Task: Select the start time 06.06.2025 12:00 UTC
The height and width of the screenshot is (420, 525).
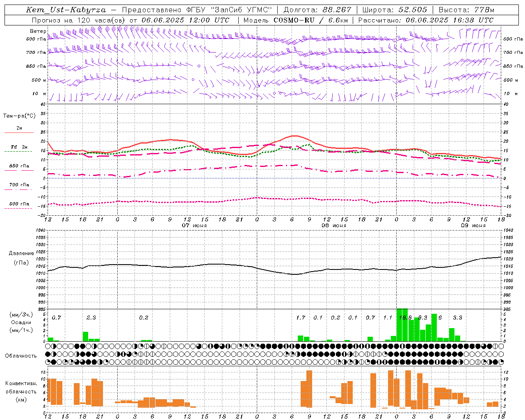Action: tap(185, 20)
